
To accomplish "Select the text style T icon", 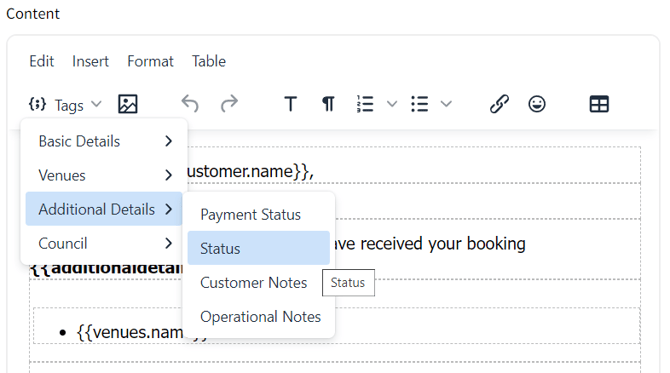I will (291, 104).
